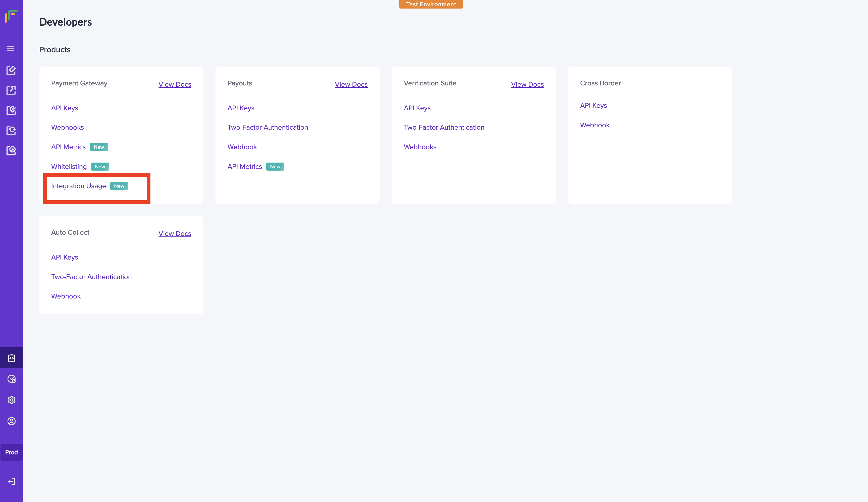Open the pie chart icon in sidebar
868x502 pixels.
(11, 379)
